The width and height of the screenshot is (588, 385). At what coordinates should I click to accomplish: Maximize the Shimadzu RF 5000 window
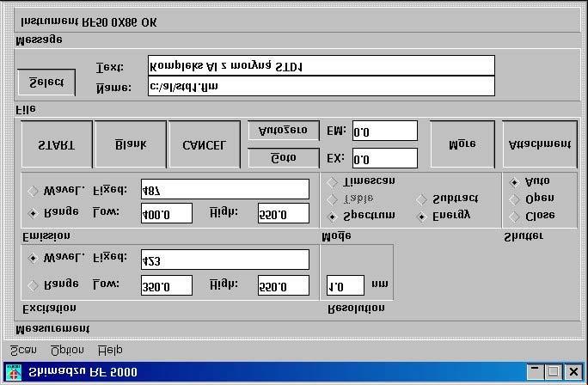(553, 372)
